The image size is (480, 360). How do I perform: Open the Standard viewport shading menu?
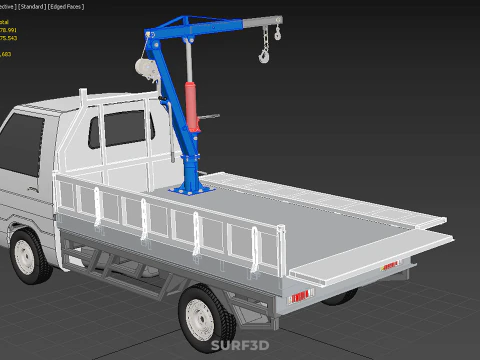click(32, 7)
